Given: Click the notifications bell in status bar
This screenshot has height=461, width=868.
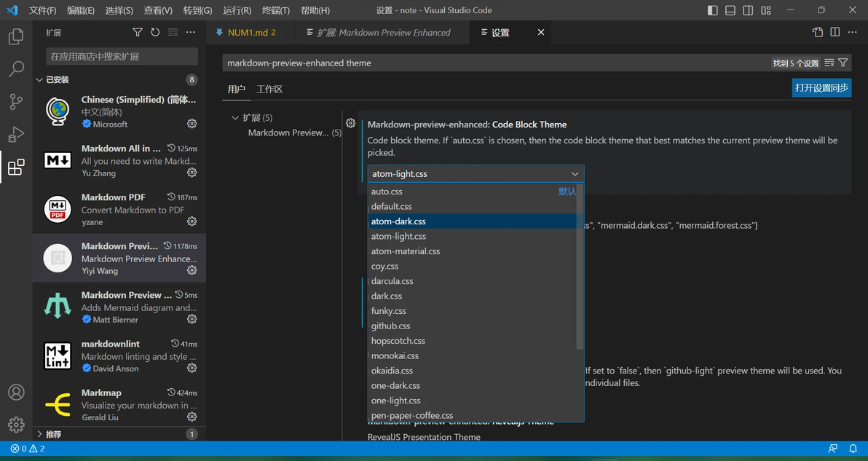Looking at the screenshot, I should 853,449.
